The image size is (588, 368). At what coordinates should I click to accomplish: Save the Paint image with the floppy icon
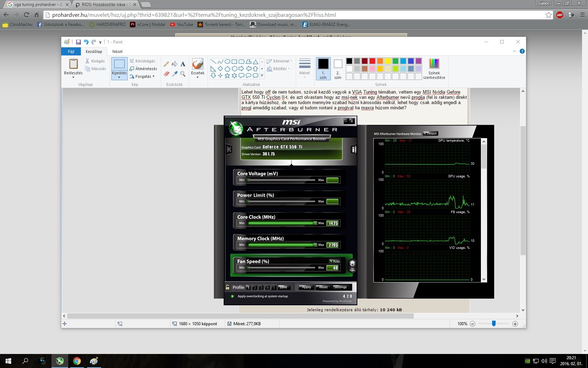pos(78,42)
